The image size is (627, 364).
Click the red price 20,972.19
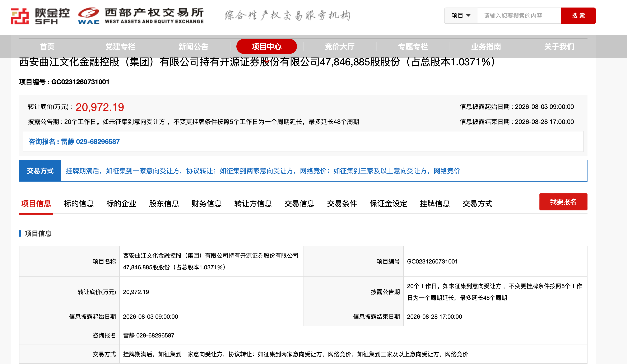click(100, 107)
